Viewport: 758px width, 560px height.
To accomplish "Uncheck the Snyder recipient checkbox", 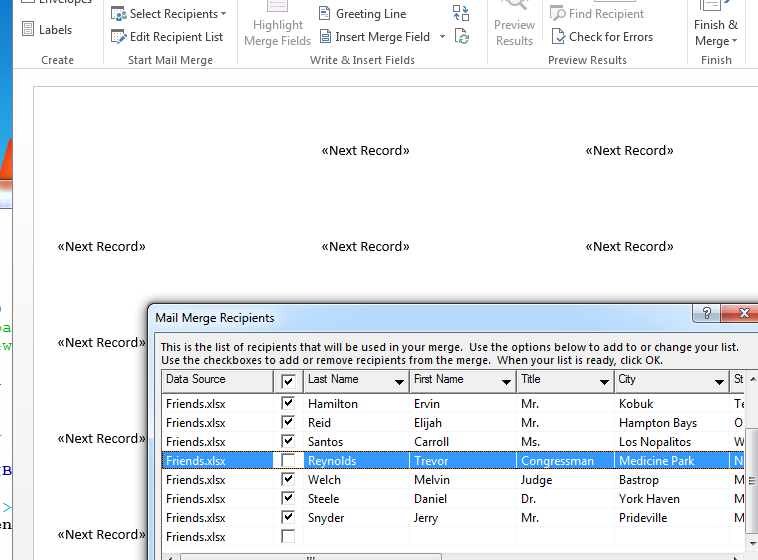I will click(x=288, y=518).
